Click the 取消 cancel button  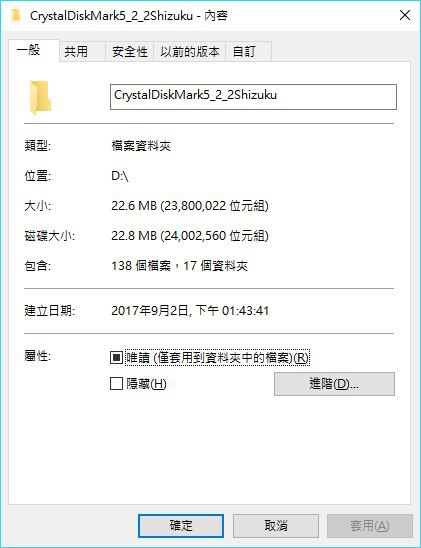(276, 526)
